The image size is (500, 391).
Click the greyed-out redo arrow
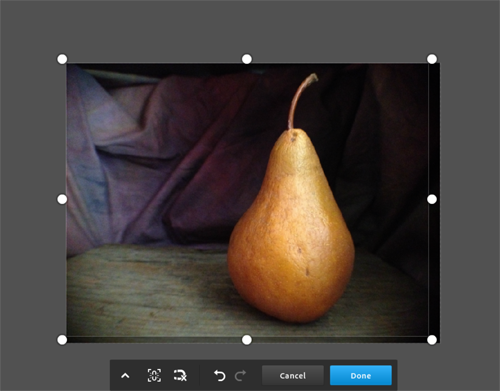coord(240,376)
